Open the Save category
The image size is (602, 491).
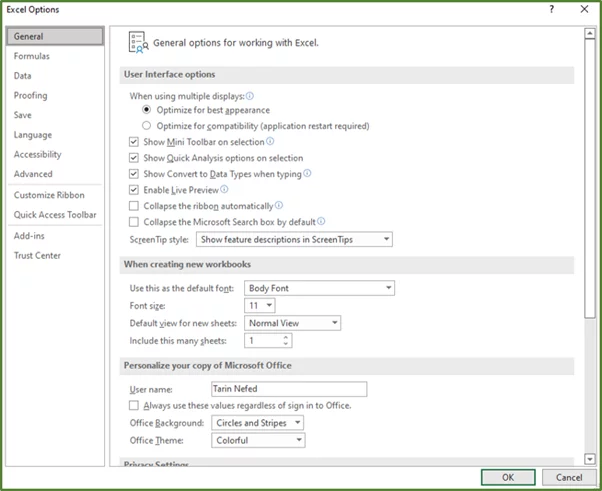55,115
